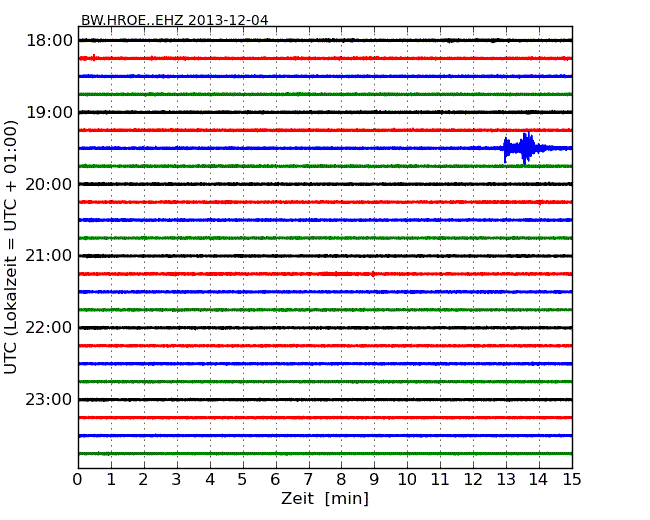The image size is (650, 520).
Task: Select the 19:00 time label
Action: (x=49, y=112)
